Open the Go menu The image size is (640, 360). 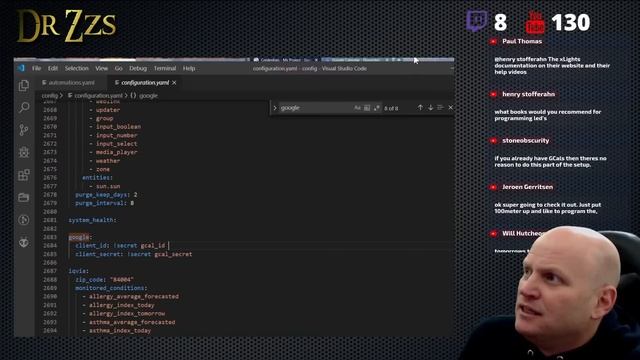[118, 68]
